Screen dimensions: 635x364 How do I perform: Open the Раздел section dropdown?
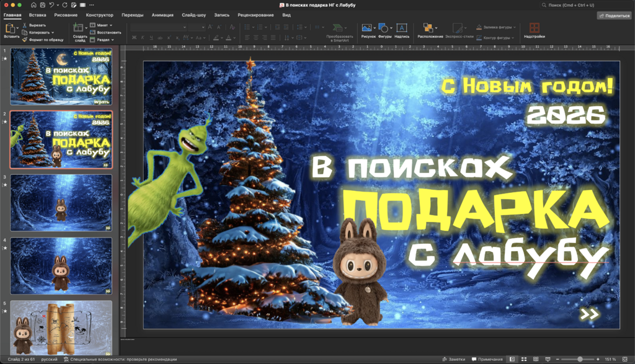coord(102,40)
